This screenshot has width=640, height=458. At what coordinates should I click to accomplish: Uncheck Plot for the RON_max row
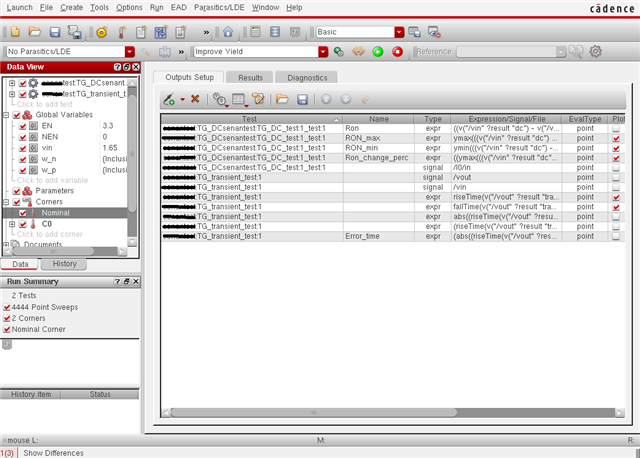pos(616,138)
